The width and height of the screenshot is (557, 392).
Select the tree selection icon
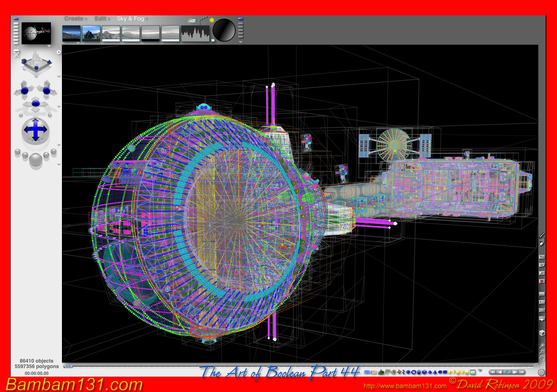[x=388, y=372]
